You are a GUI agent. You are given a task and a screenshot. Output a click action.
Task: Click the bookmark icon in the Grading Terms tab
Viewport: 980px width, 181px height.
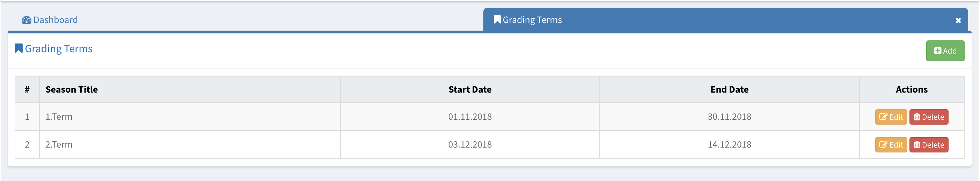click(x=497, y=20)
